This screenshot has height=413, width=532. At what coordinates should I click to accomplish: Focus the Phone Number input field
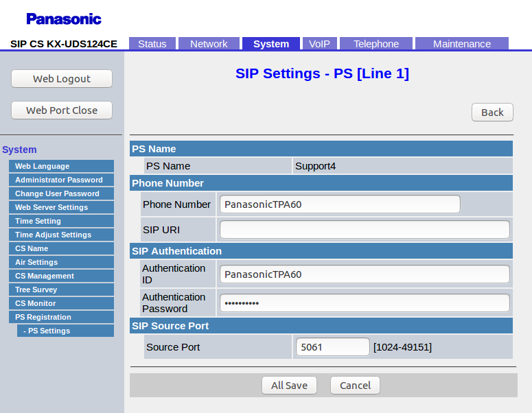(x=340, y=204)
